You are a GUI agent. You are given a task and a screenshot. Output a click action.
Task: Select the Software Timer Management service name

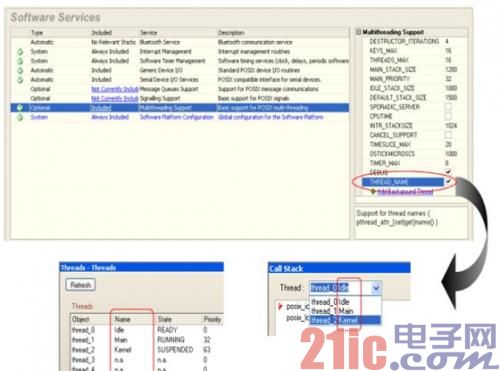(x=172, y=61)
